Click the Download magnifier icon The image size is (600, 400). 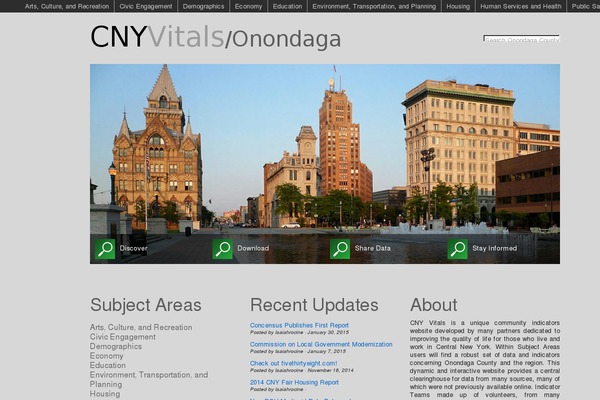click(223, 249)
